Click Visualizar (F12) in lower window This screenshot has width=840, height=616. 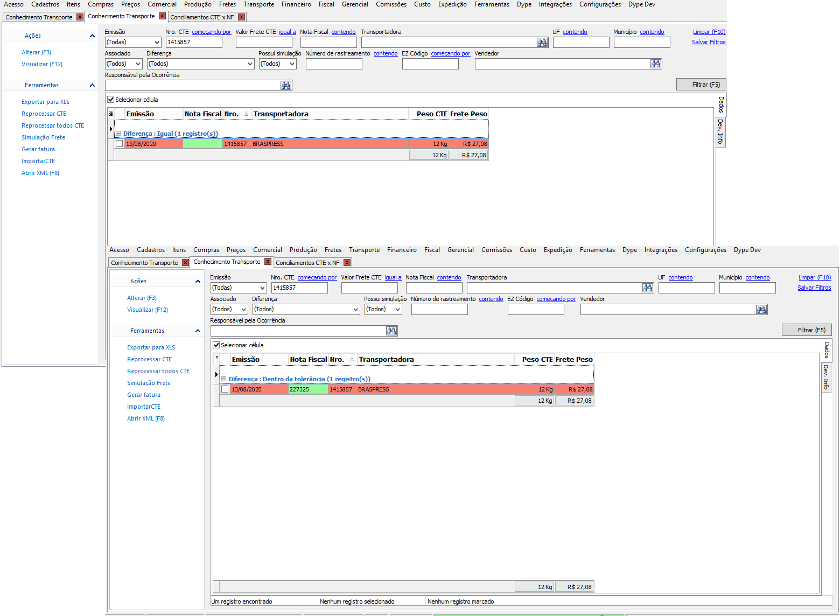click(x=148, y=310)
